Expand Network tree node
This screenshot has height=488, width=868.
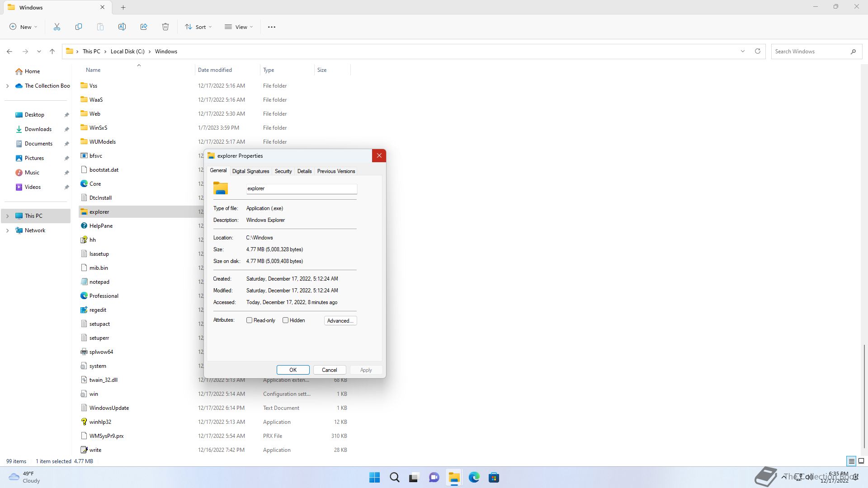(x=7, y=230)
